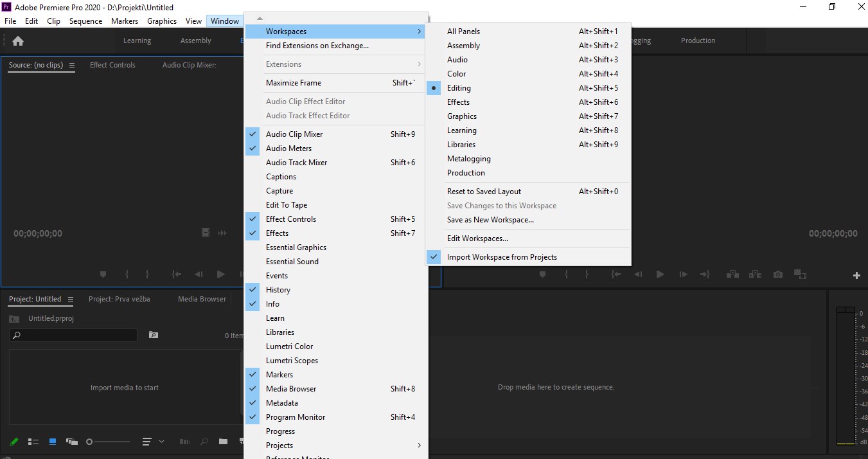Viewport: 868px width, 459px height.
Task: Click Mark In in the Program monitor
Action: 566,274
